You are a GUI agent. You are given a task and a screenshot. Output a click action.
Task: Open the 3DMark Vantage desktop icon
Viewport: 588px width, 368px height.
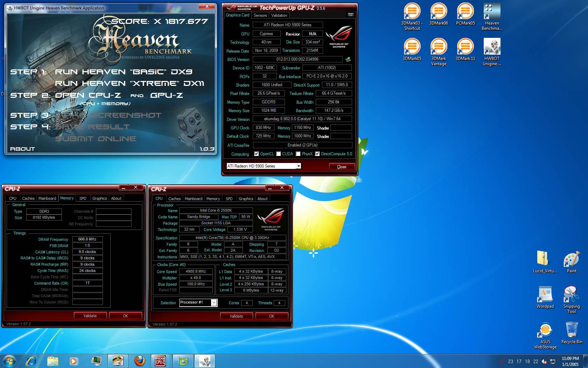point(439,52)
